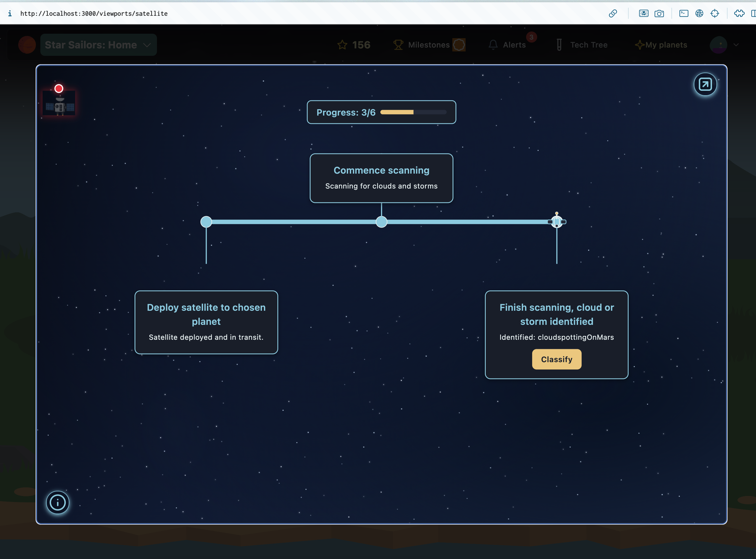Click the globe network icon
The image size is (756, 559).
[x=699, y=14]
